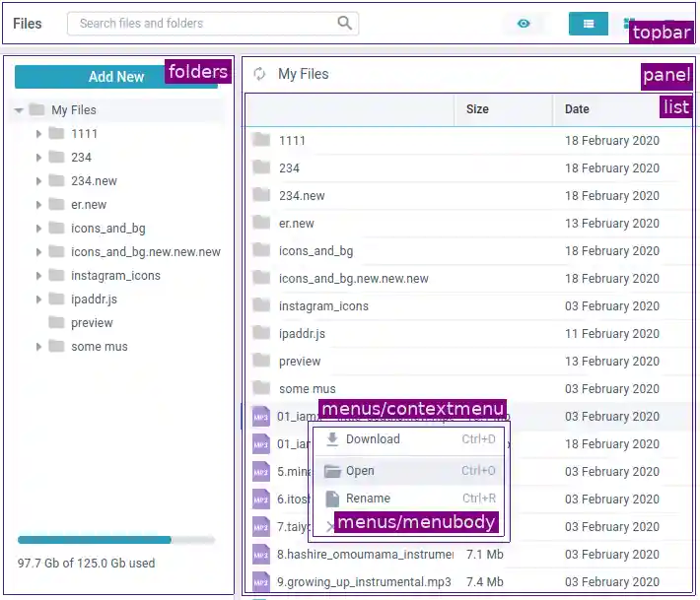Select the preview name in file list
This screenshot has width=700, height=600.
pyautogui.click(x=300, y=361)
